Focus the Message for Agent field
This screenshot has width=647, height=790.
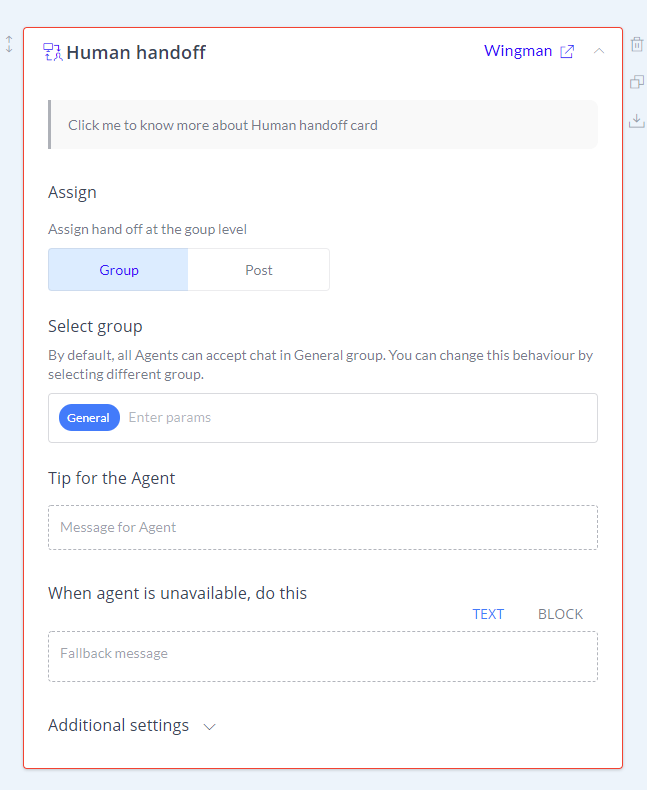(x=323, y=528)
